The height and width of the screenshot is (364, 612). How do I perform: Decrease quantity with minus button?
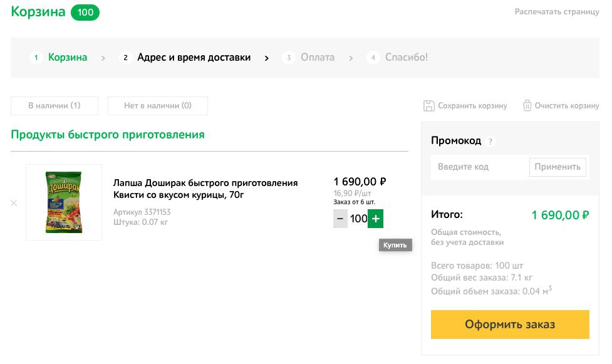coord(340,219)
